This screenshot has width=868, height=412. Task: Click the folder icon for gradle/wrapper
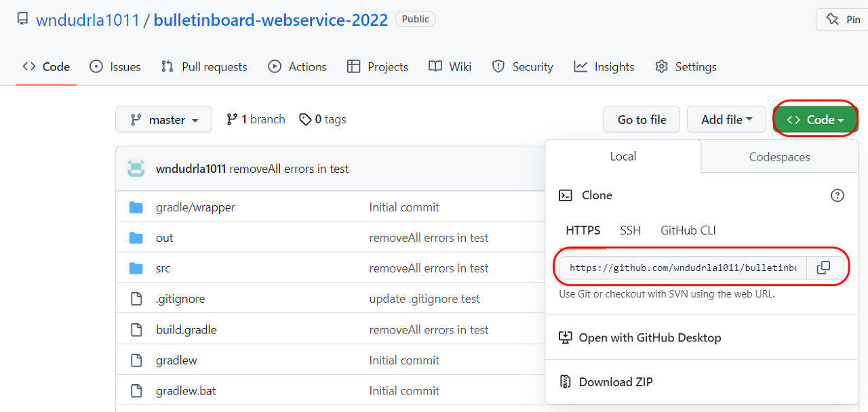[136, 207]
